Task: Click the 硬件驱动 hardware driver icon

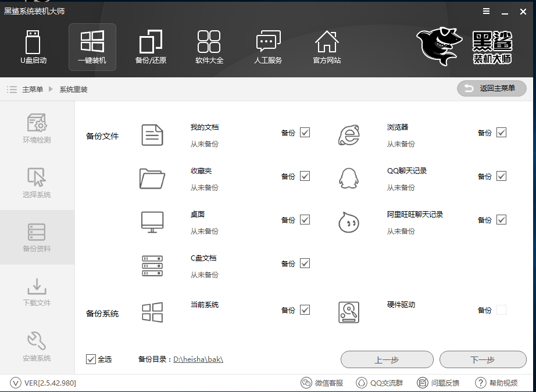Action: 348,312
